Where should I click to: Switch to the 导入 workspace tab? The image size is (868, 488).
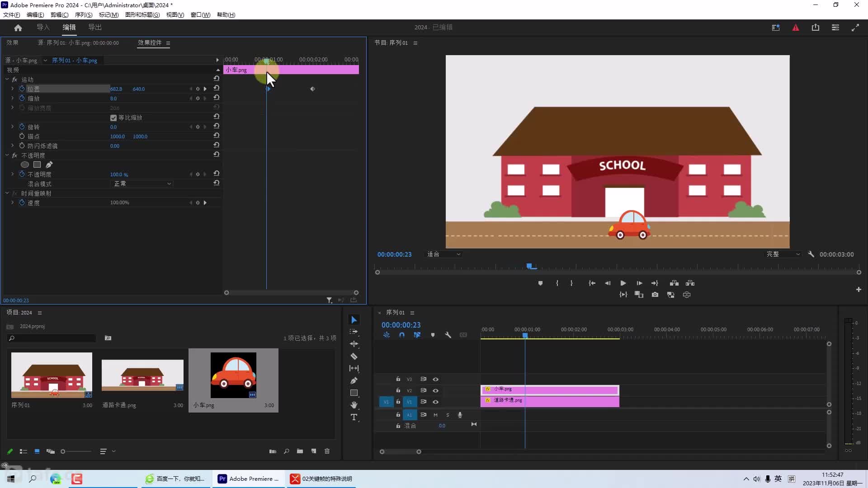tap(43, 28)
